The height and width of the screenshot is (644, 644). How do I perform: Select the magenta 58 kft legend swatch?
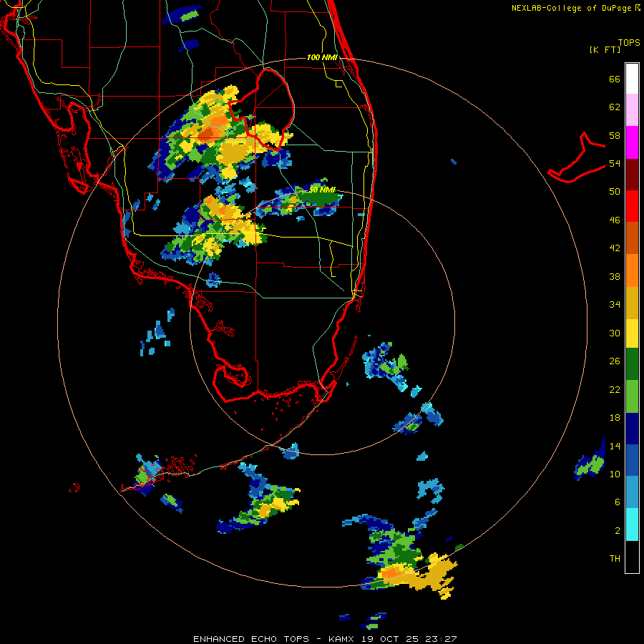pyautogui.click(x=632, y=142)
